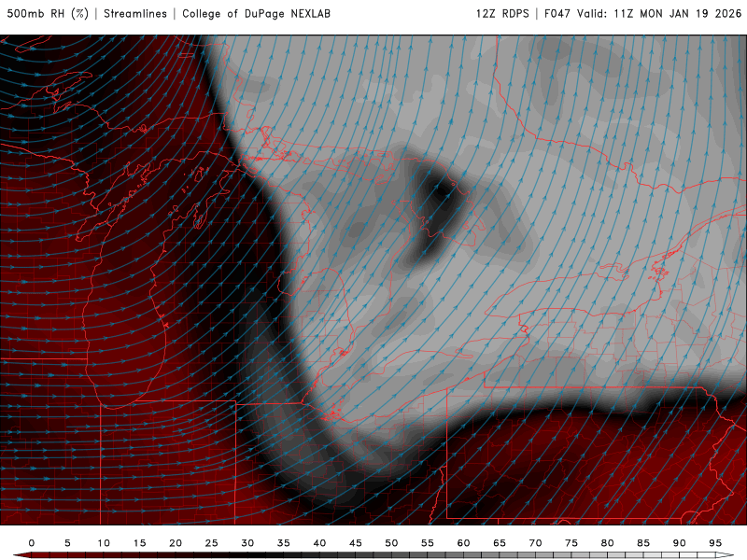
Task: Click the colorbar label "45"
Action: (x=356, y=543)
